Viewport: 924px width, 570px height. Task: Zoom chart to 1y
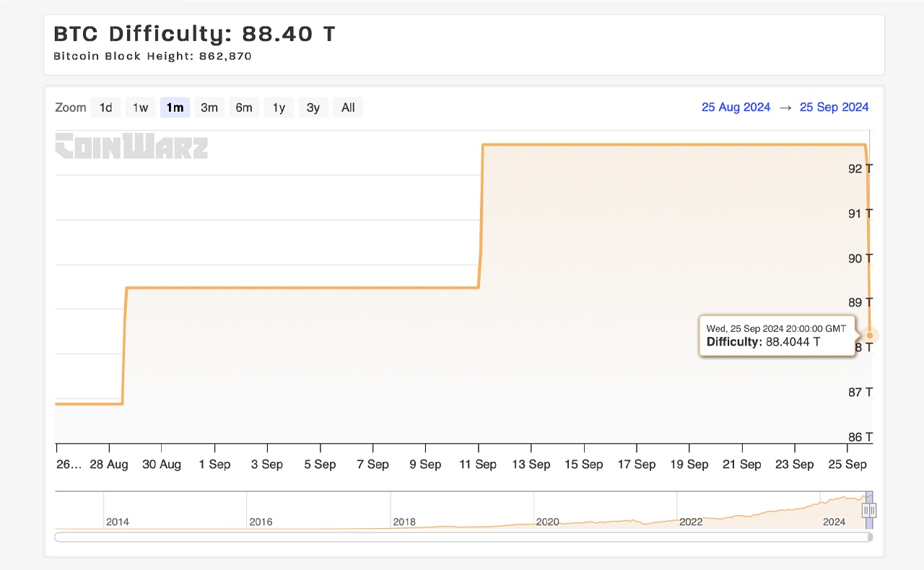[x=279, y=108]
